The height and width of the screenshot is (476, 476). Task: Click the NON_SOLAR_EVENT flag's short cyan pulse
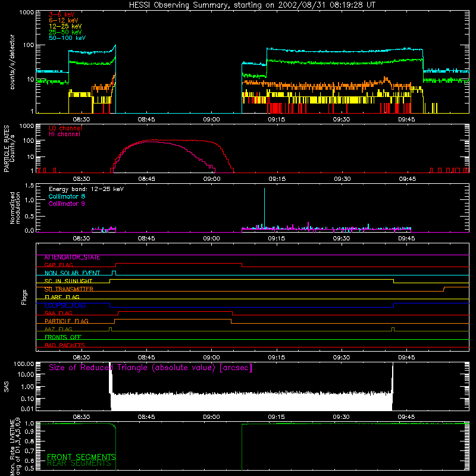114,273
